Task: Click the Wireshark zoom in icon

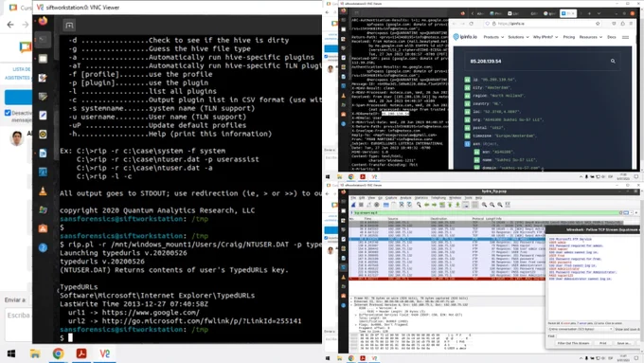Action: click(x=484, y=205)
